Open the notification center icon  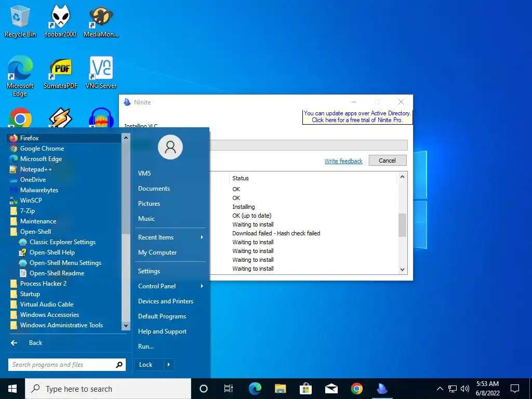point(515,389)
